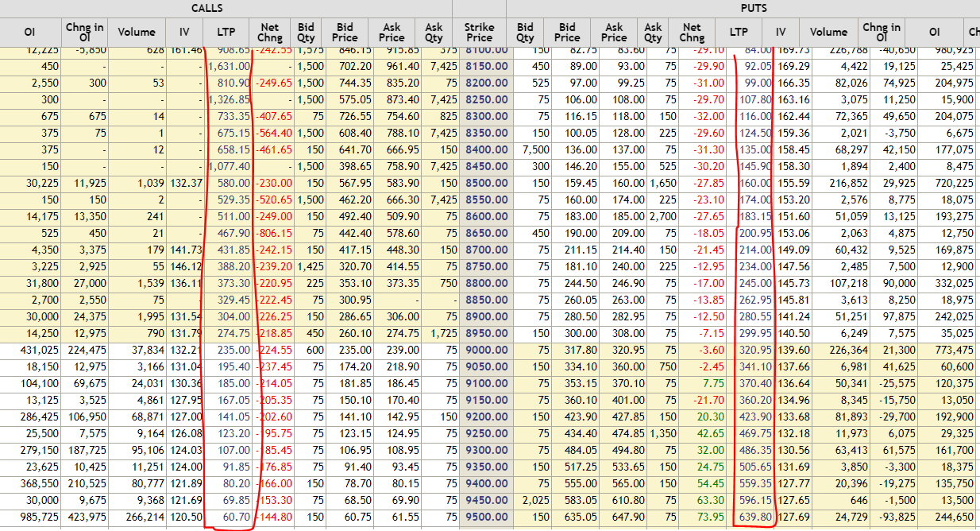The image size is (980, 531).
Task: Click the calls Ask Qty header
Action: pyautogui.click(x=434, y=33)
